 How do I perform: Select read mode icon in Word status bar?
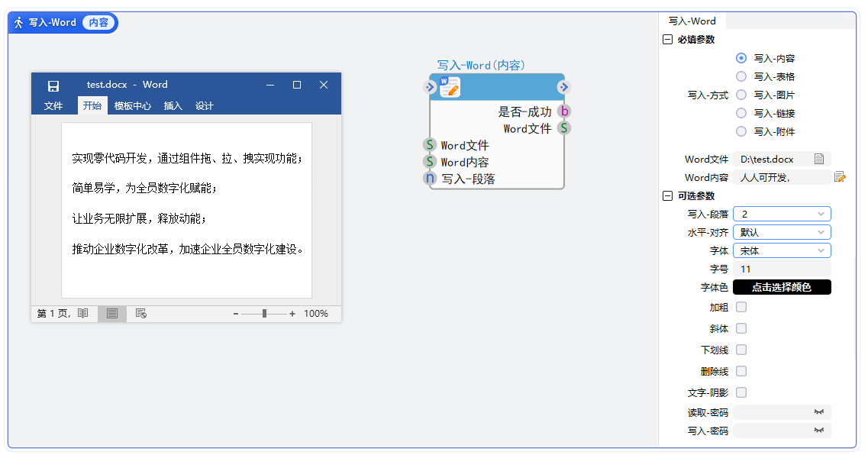pos(83,313)
